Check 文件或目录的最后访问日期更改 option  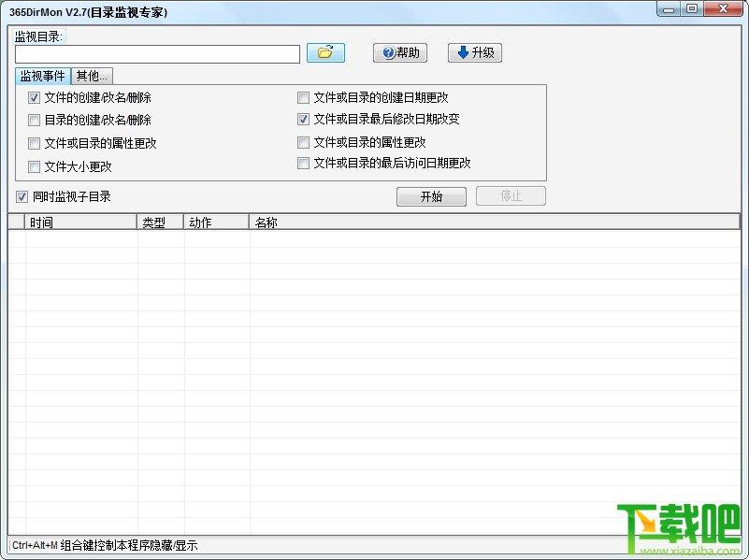(x=304, y=164)
